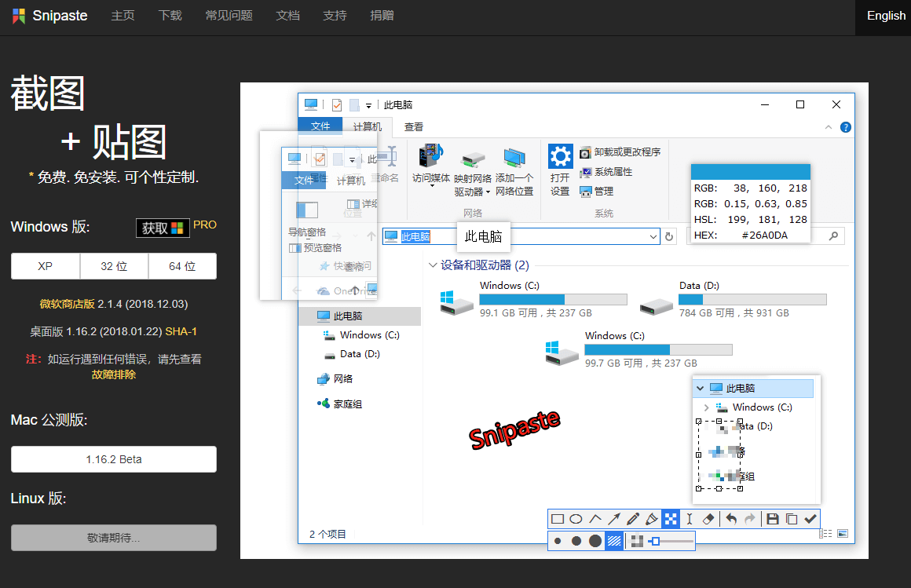Collapse 此电脑 node in pasted tree
Screen dimensions: 911x588
point(700,388)
